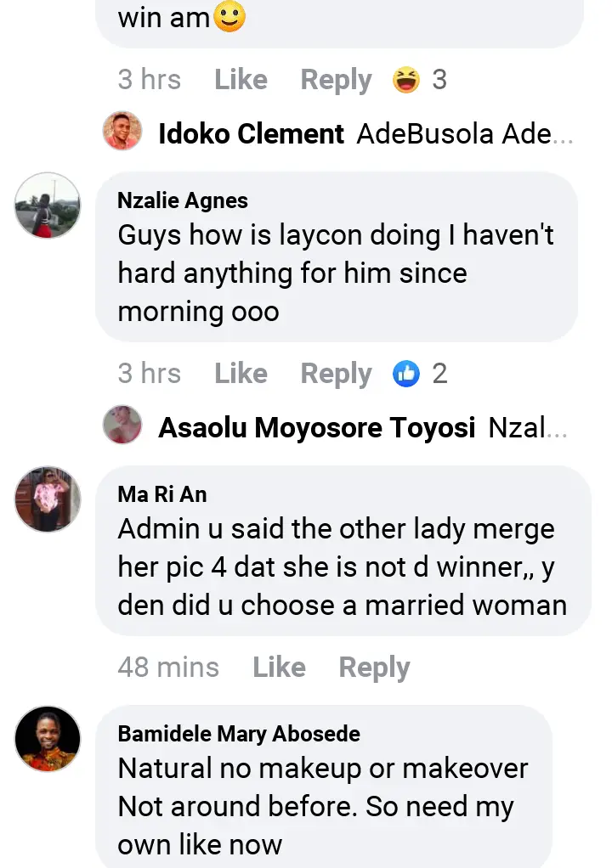Open Ma Ri An's profile name link
This screenshot has height=868, width=612.
[162, 494]
